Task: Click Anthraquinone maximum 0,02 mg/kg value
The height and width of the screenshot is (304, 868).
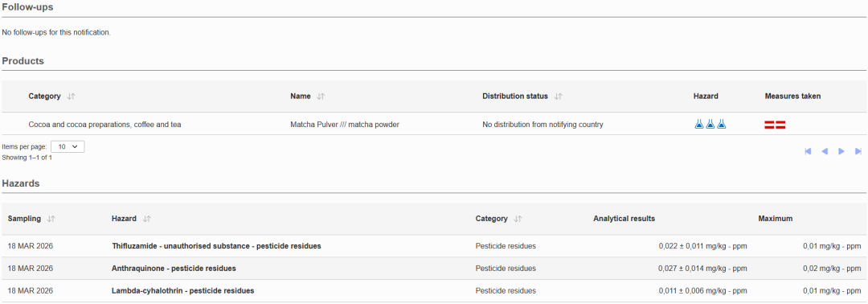Action: (x=832, y=269)
